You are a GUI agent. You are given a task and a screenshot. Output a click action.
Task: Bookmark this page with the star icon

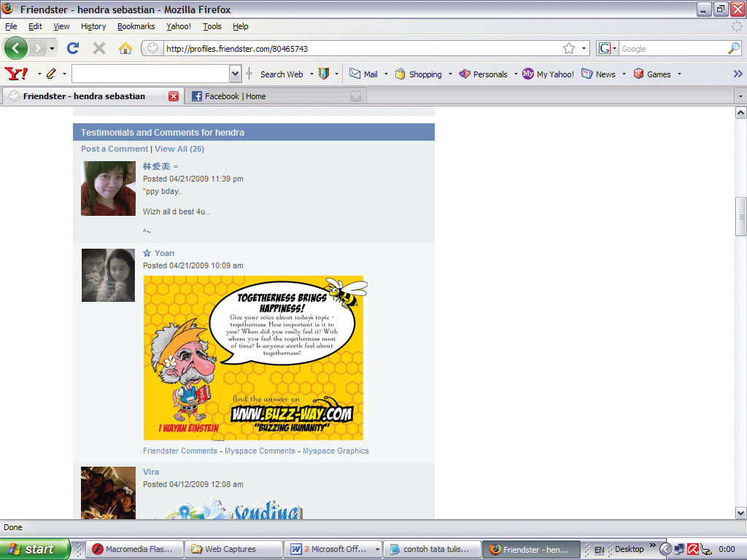(569, 48)
